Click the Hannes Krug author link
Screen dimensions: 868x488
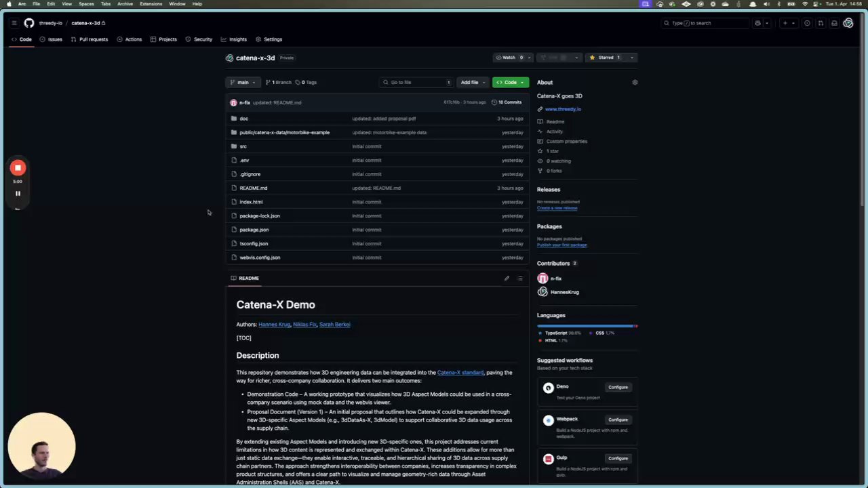point(274,325)
